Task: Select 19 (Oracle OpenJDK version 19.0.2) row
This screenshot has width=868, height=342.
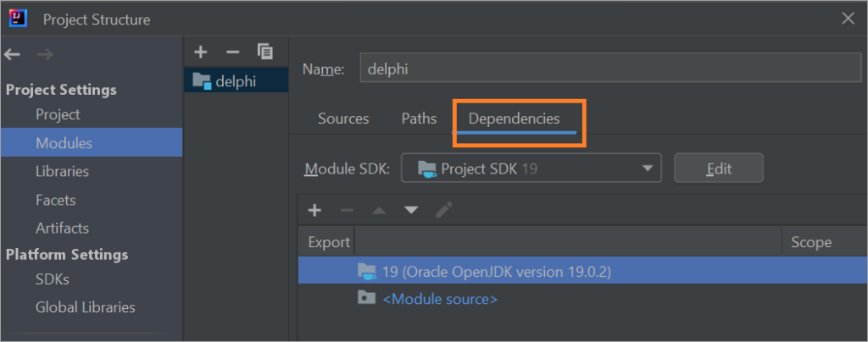Action: [583, 271]
